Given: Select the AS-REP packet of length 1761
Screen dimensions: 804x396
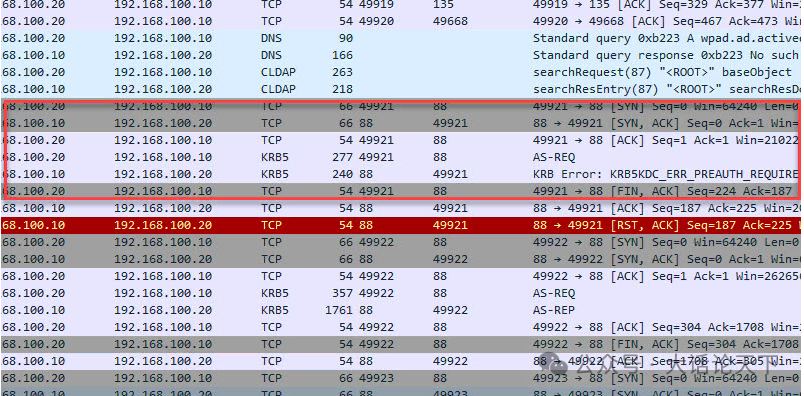Looking at the screenshot, I should [402, 310].
